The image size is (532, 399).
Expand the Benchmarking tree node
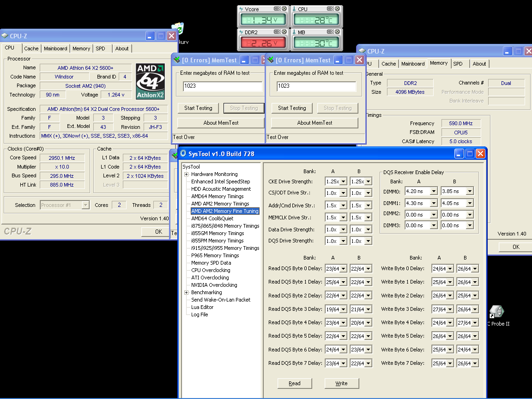(186, 292)
